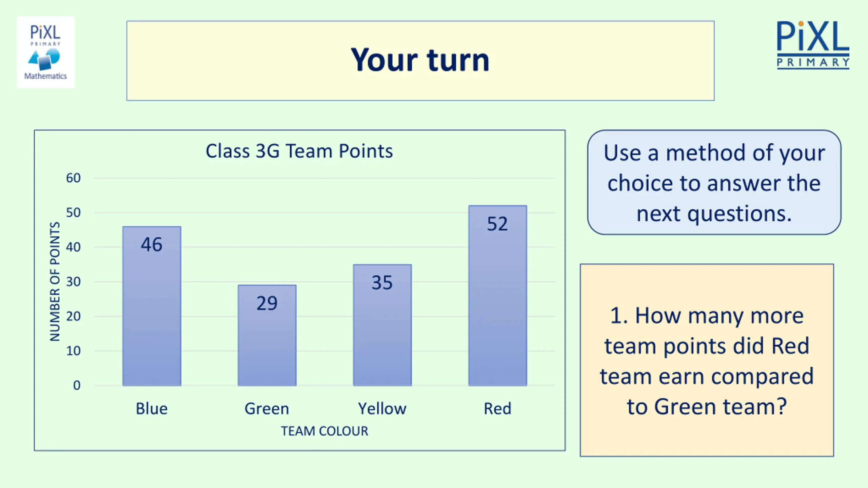
Task: Click the 'TEAM COLOUR' axis title
Action: tap(324, 431)
